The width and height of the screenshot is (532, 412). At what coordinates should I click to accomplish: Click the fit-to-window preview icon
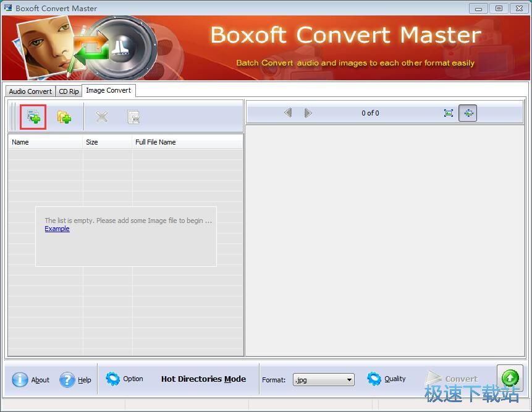tap(449, 113)
